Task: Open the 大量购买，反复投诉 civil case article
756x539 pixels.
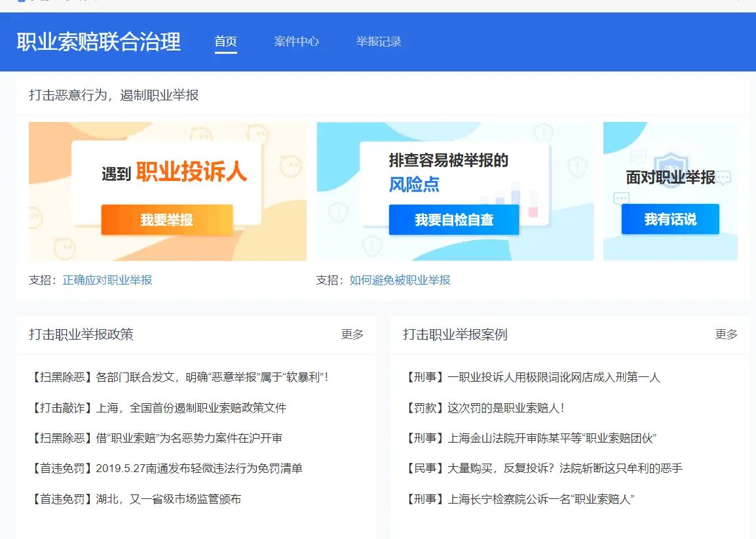Action: pos(544,468)
